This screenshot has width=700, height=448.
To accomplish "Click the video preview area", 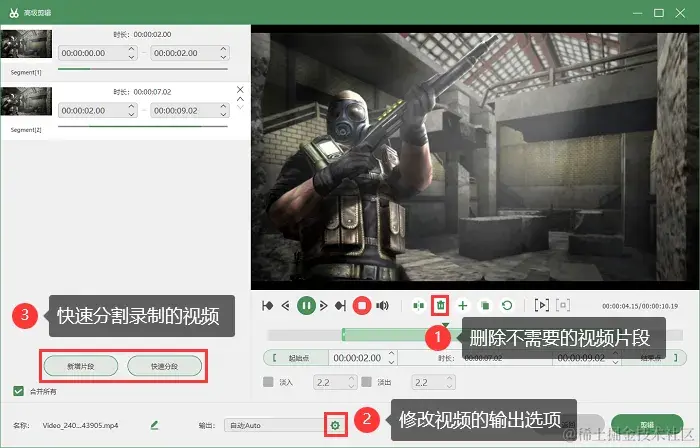I will 475,157.
